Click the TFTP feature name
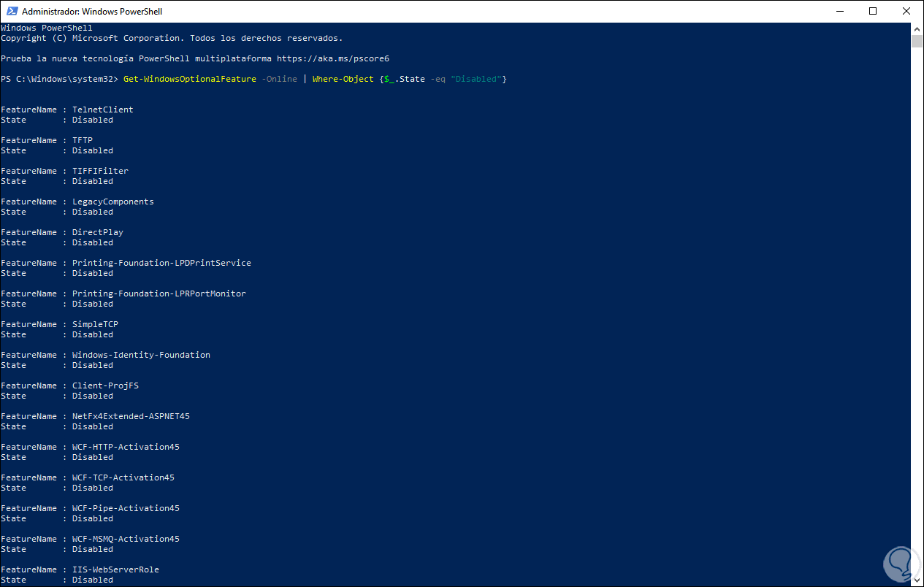 click(82, 140)
